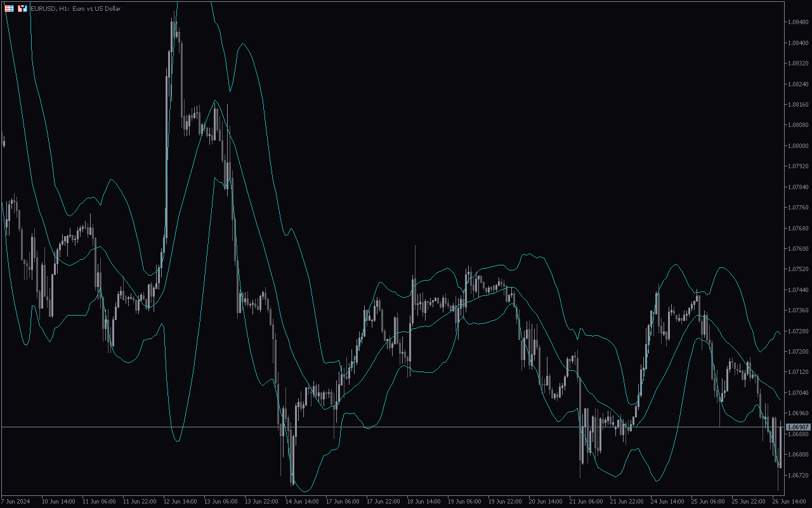Viewport: 812px width, 508px height.
Task: Click the 26 Jun 14:00 time label
Action: pos(789,502)
